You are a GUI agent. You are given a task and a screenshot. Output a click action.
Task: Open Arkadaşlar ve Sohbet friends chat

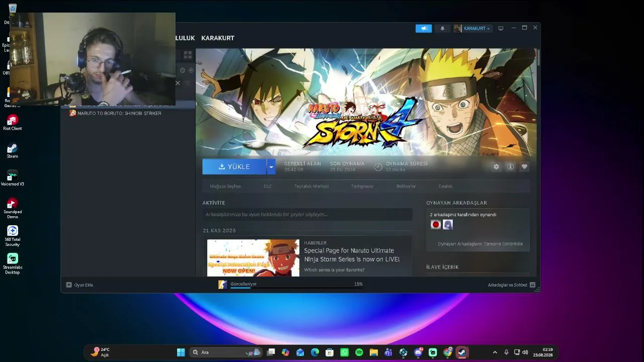point(512,285)
